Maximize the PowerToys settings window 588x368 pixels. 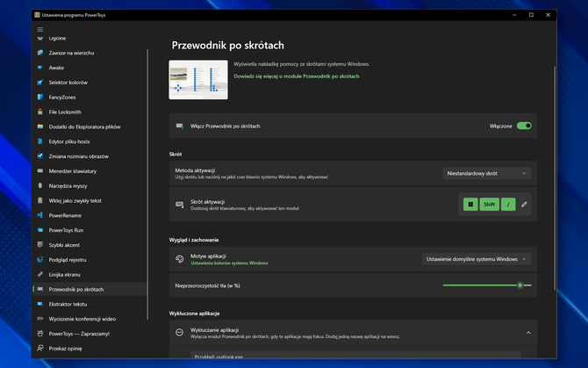coord(531,15)
